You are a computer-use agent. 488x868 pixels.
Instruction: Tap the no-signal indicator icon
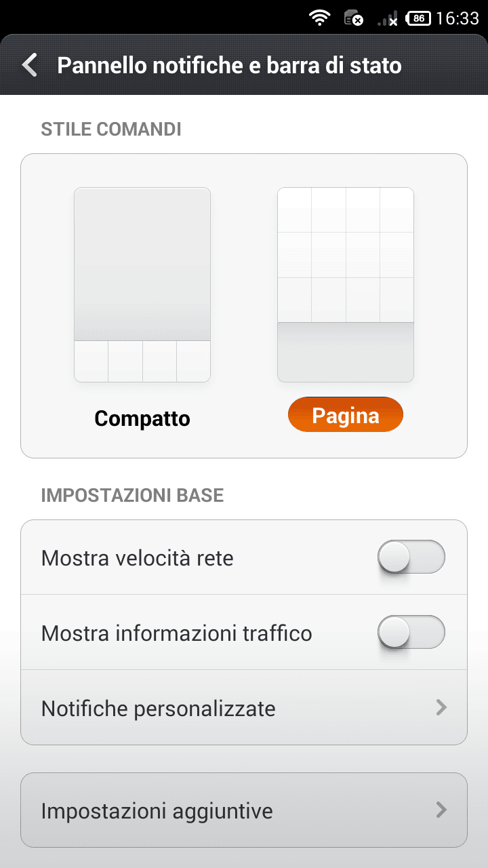[388, 19]
